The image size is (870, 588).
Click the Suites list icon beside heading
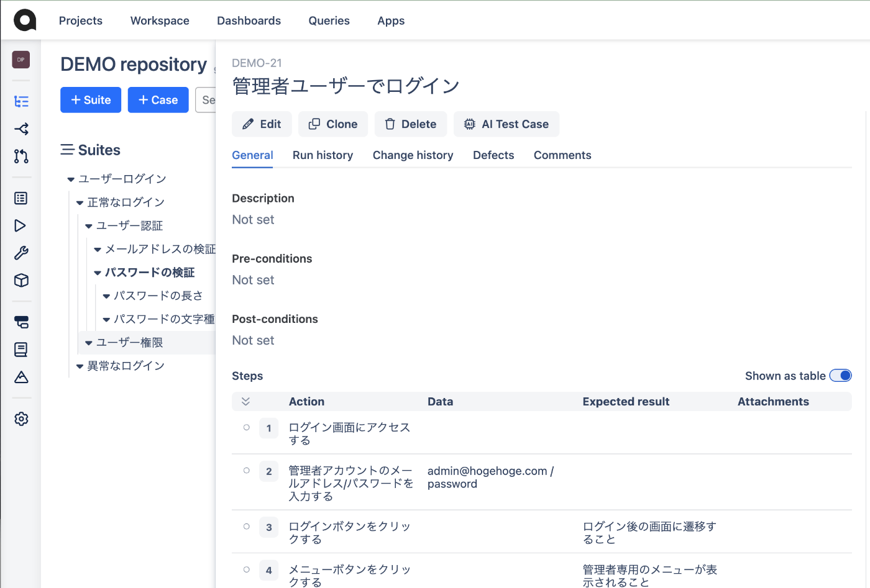click(67, 150)
